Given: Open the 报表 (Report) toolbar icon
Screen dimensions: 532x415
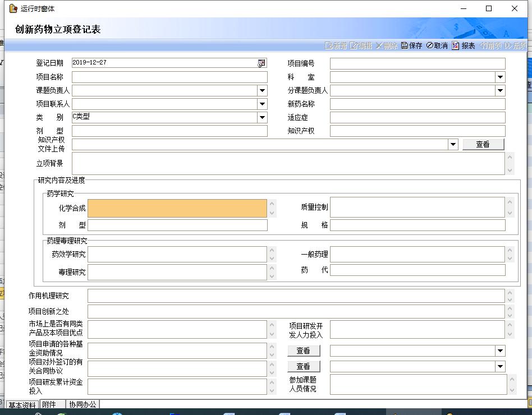Looking at the screenshot, I should (464, 46).
